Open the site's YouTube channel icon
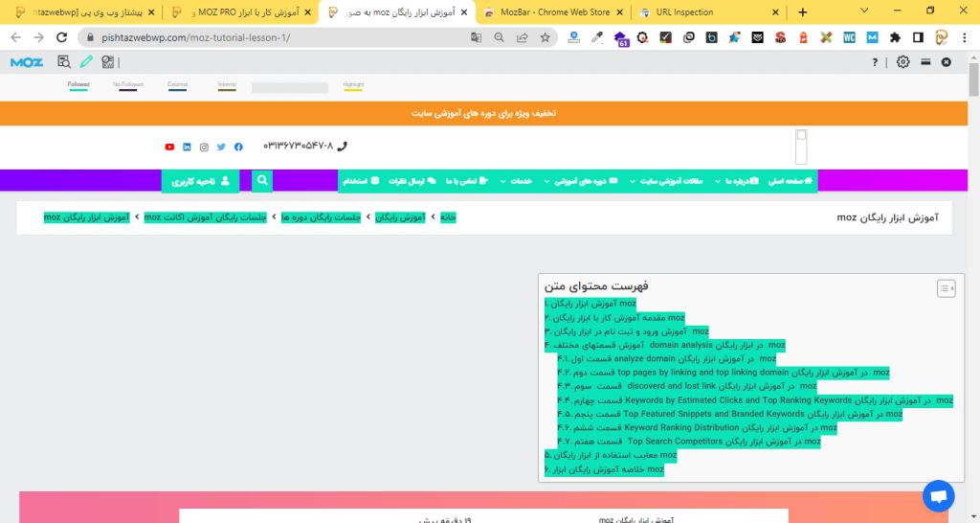The height and width of the screenshot is (523, 980). point(169,147)
